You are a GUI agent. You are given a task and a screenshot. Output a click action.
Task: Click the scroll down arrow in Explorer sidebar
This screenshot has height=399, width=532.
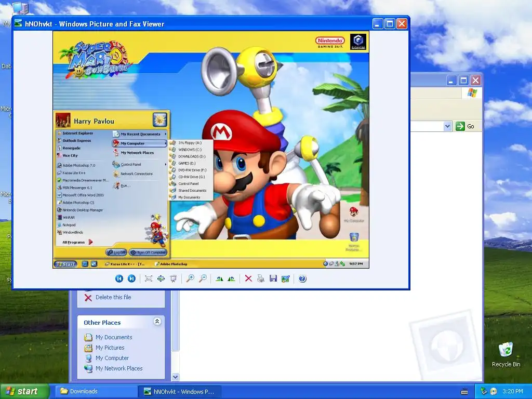click(175, 377)
